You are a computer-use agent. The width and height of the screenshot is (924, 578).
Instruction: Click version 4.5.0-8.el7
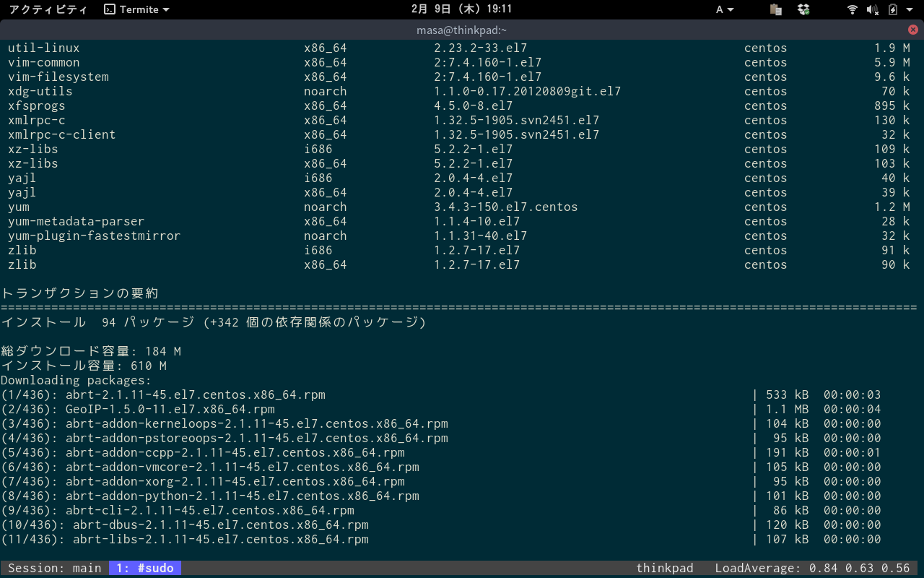pyautogui.click(x=473, y=105)
